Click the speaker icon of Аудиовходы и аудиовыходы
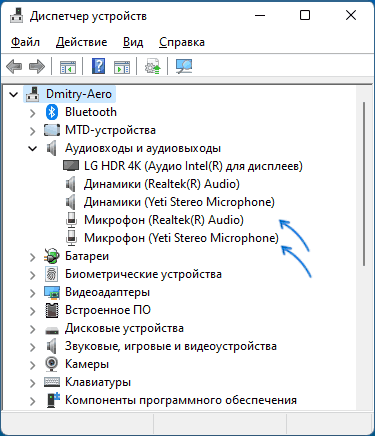Viewport: 375px width, 436px height. [x=51, y=148]
